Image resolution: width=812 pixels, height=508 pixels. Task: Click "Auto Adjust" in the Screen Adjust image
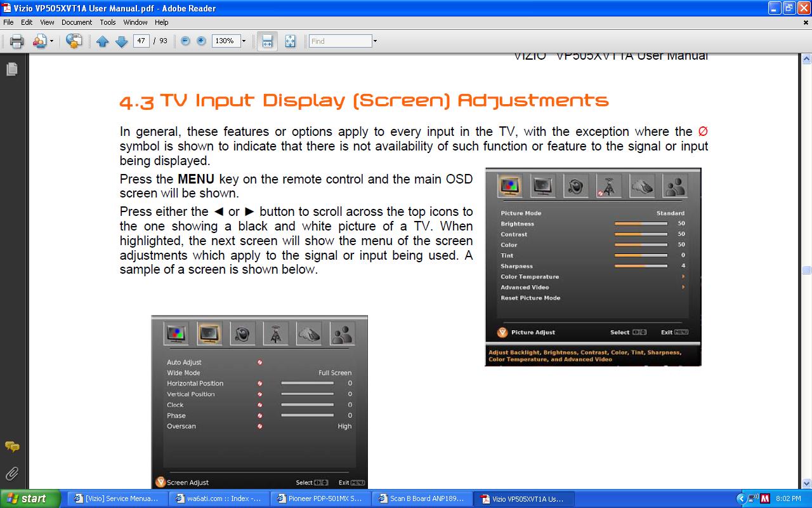[x=184, y=363]
